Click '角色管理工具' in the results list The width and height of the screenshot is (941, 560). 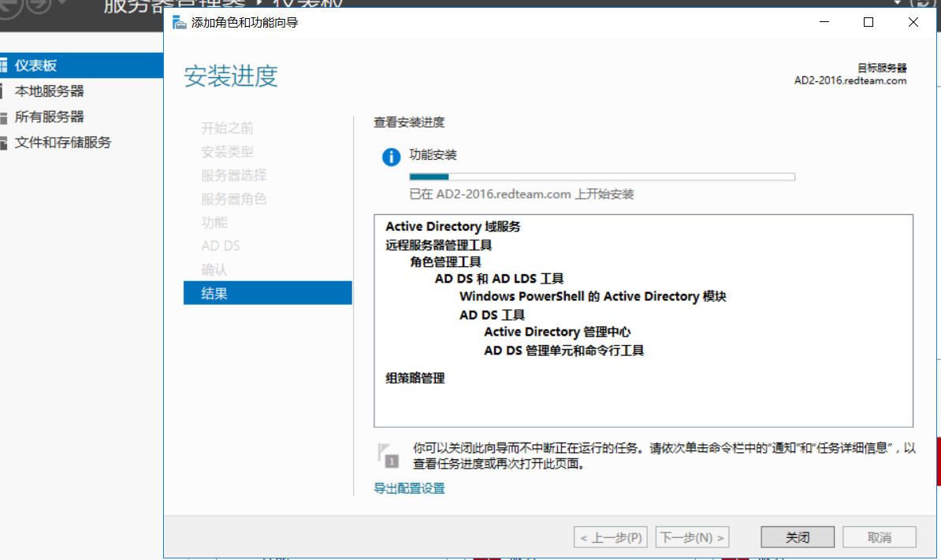pyautogui.click(x=445, y=262)
